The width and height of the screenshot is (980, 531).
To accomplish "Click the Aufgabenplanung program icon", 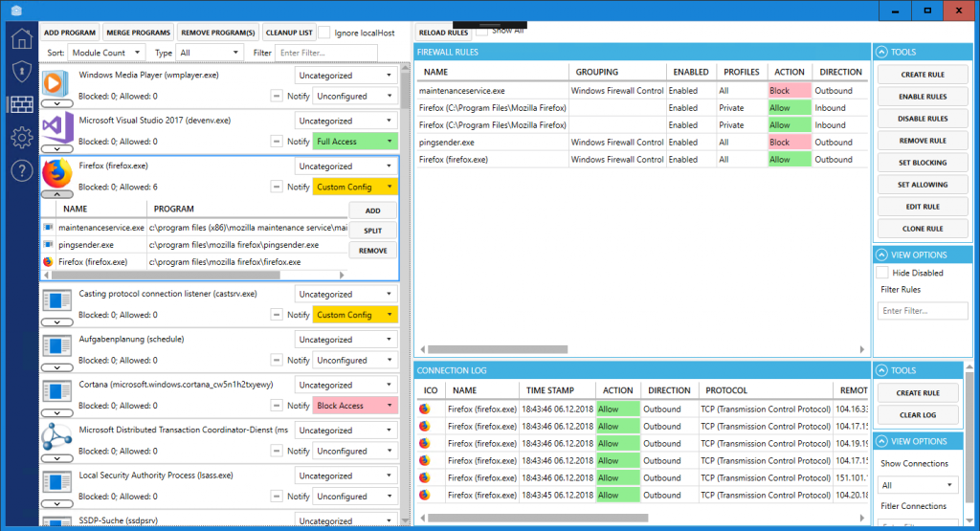I will (x=56, y=346).
